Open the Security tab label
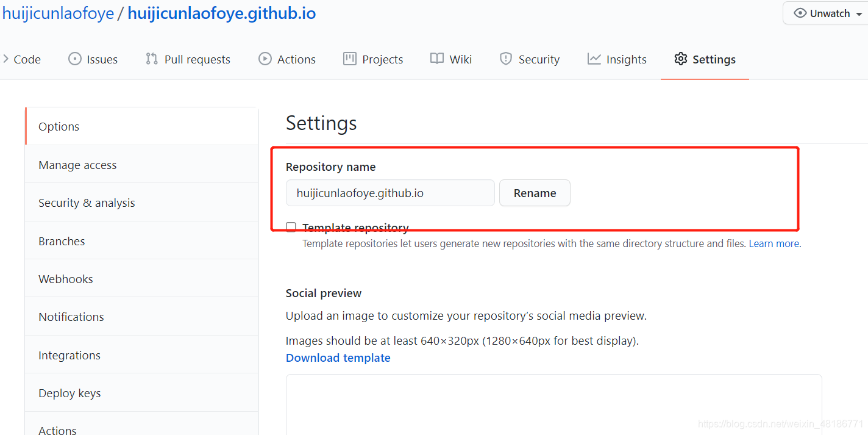This screenshot has height=435, width=868. tap(539, 59)
